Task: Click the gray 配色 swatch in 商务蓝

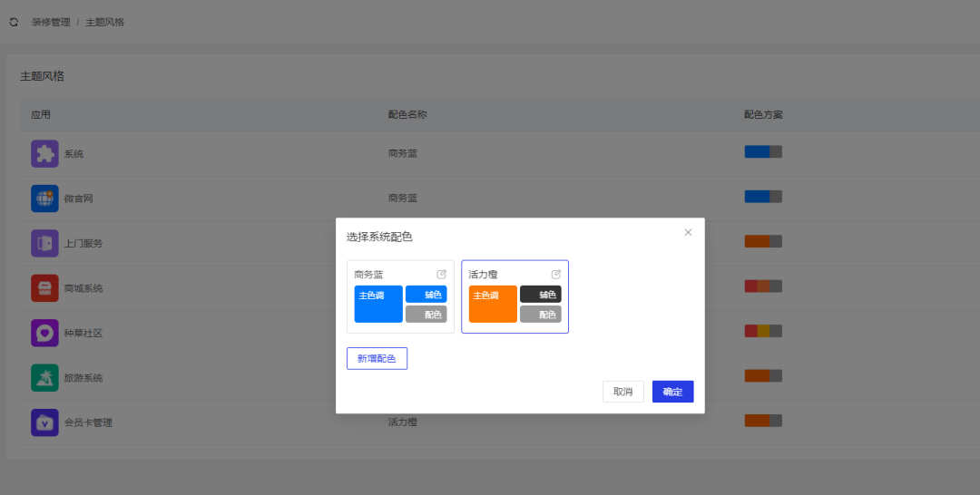Action: 426,314
